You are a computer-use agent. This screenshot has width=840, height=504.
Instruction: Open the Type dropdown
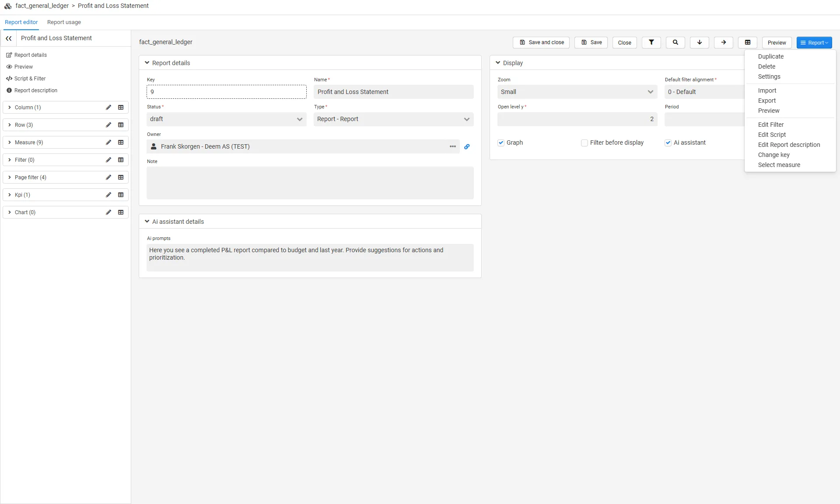(x=394, y=119)
